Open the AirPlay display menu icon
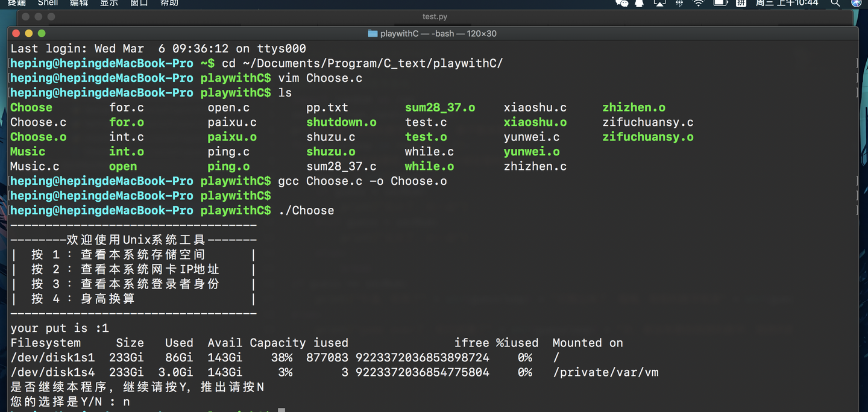 coord(659,3)
